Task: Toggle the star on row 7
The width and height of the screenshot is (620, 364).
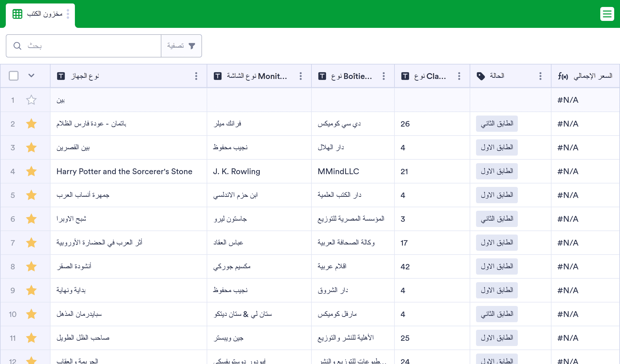Action: click(x=31, y=243)
